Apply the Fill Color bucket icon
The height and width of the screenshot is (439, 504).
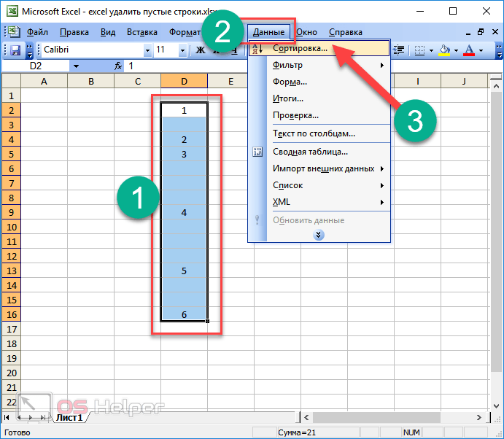tap(444, 50)
